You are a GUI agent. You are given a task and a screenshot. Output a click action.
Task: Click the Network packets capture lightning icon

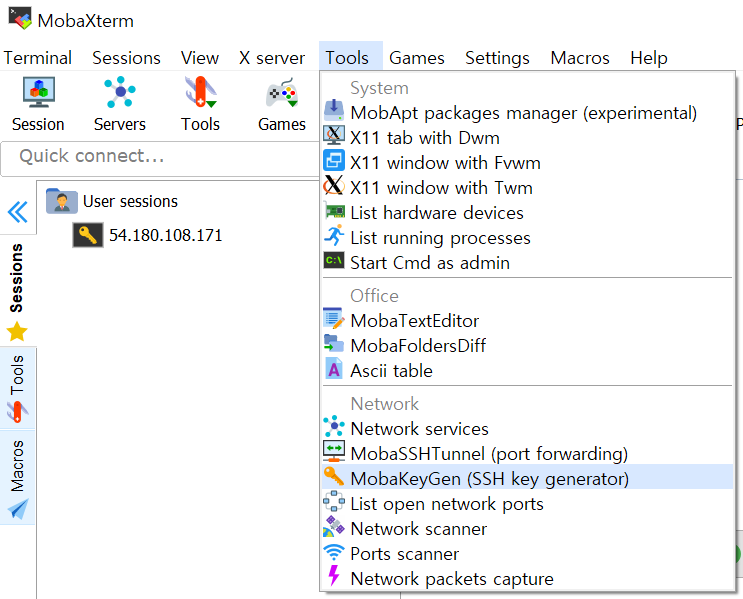(334, 576)
